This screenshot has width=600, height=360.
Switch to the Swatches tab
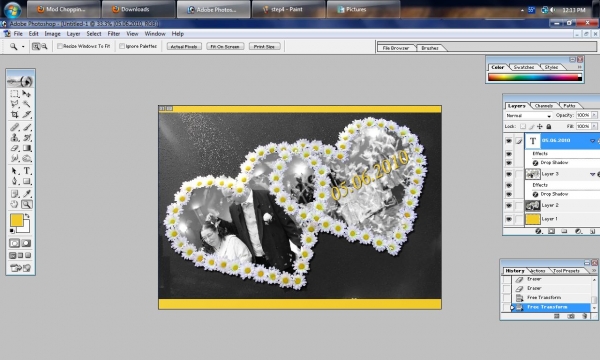[x=523, y=67]
